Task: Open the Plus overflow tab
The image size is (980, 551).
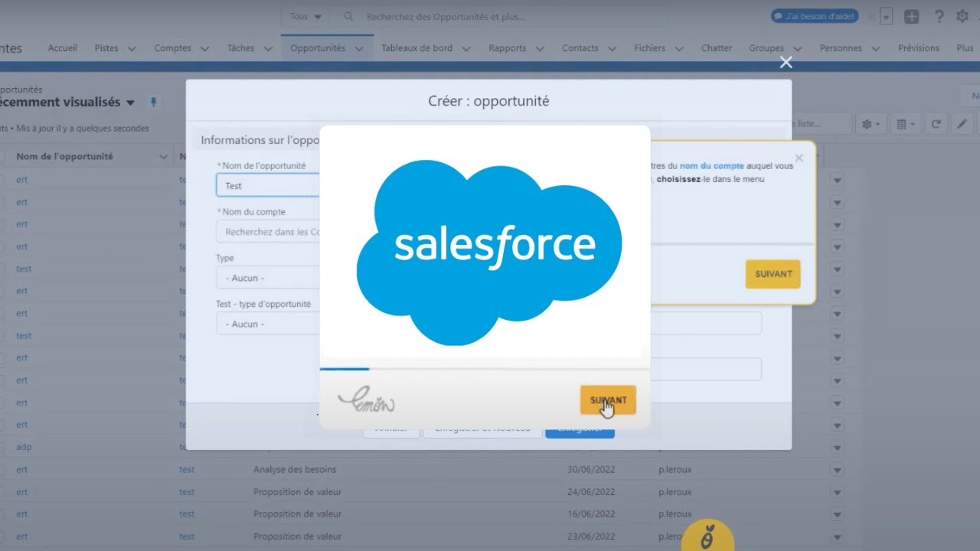Action: [x=965, y=48]
